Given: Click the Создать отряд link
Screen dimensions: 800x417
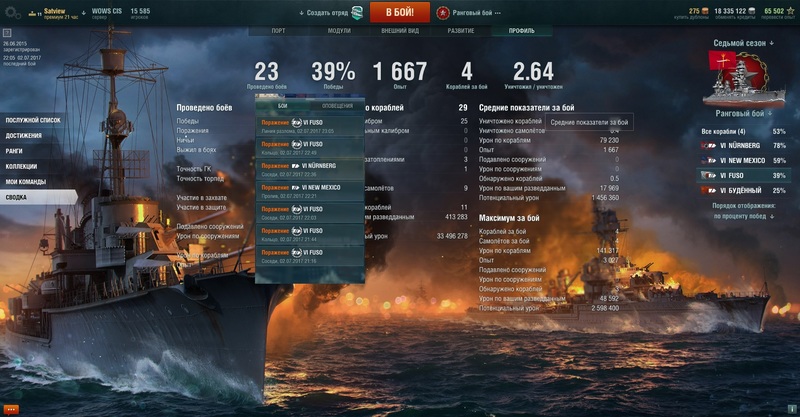Looking at the screenshot, I should [327, 13].
